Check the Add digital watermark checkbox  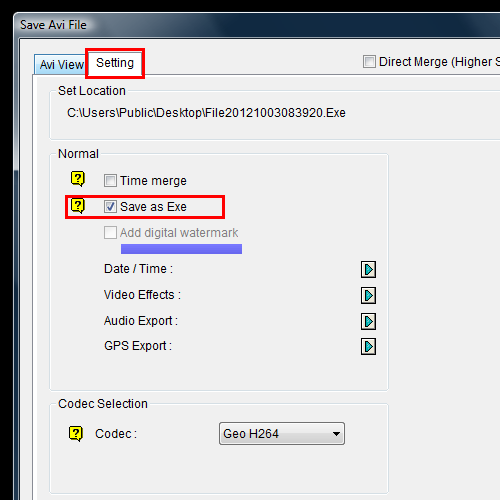pyautogui.click(x=110, y=233)
